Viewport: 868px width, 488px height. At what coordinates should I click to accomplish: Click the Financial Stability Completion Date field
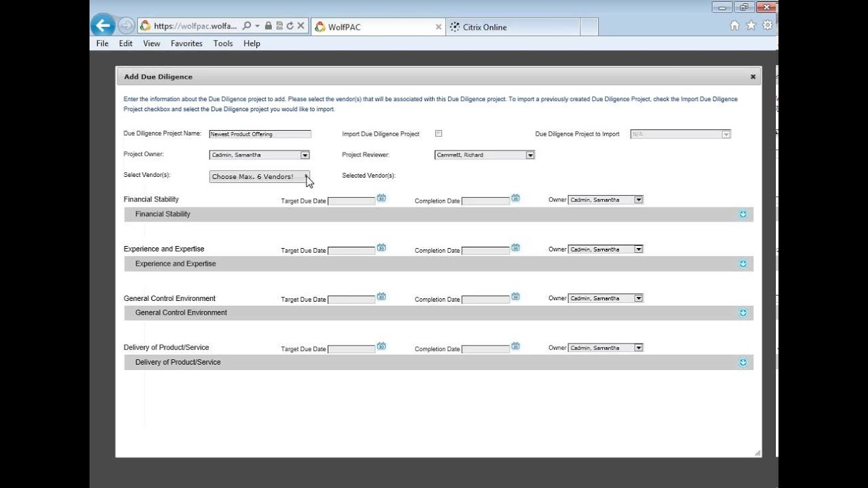pyautogui.click(x=486, y=201)
